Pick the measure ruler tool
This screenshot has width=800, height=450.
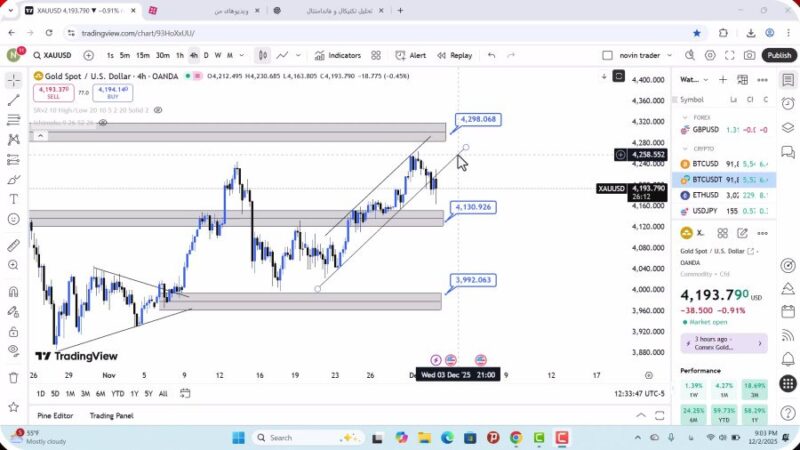coord(13,245)
